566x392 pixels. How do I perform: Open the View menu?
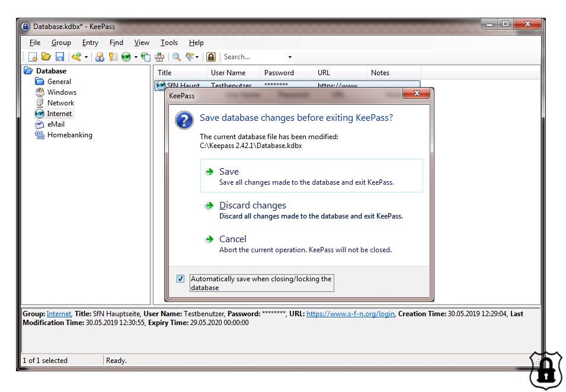click(x=142, y=43)
